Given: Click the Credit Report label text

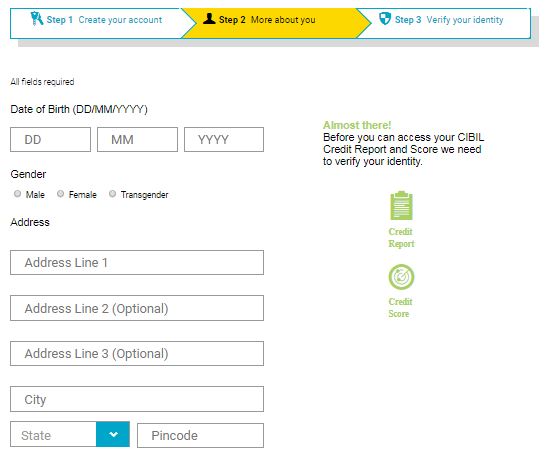Looking at the screenshot, I should [x=401, y=238].
